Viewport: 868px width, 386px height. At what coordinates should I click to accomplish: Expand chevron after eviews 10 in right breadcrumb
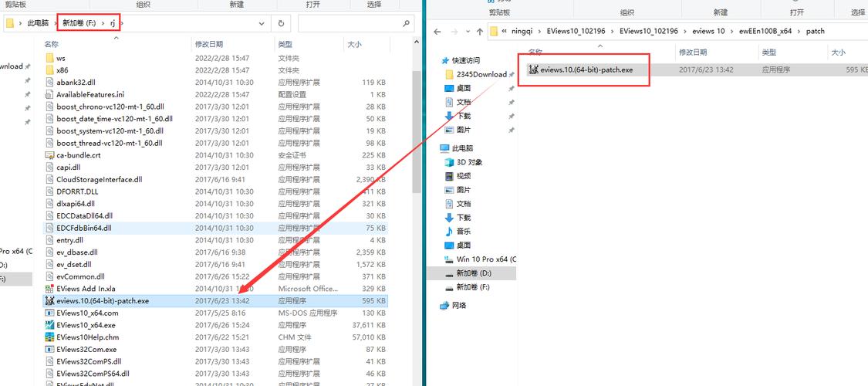731,31
